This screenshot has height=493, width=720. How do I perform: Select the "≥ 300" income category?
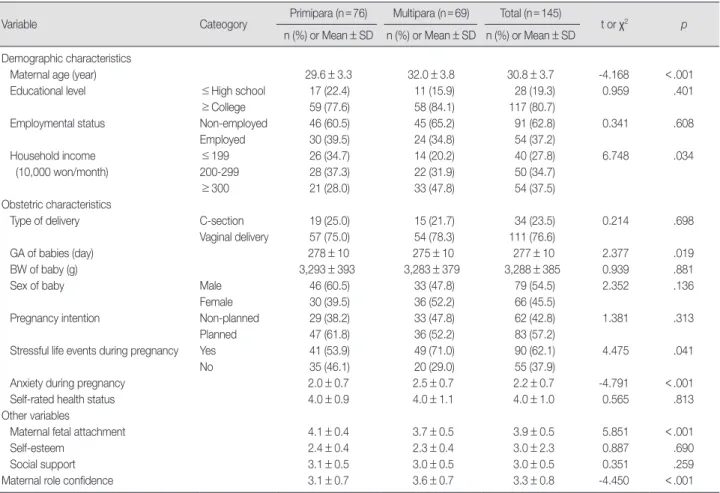coord(214,188)
